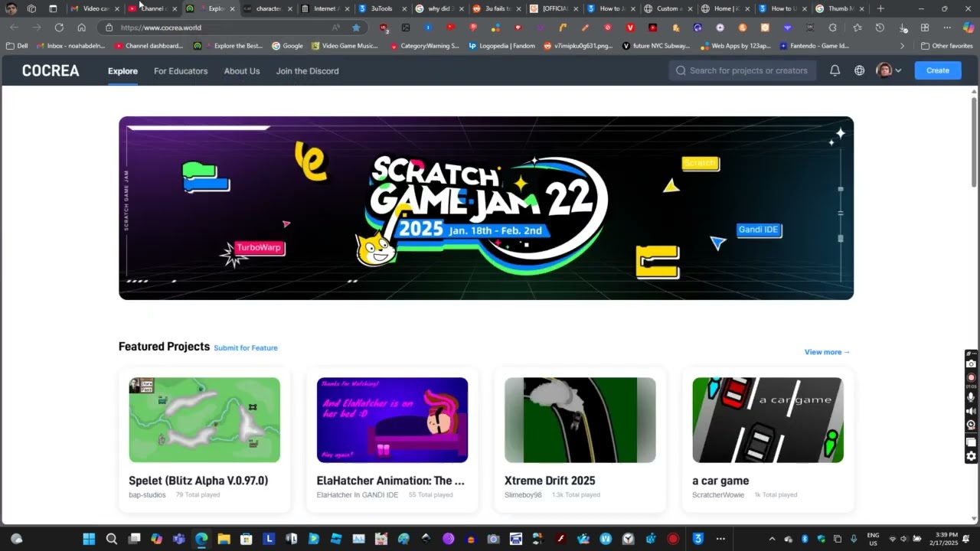Click the taskbar clock showing 3:39 PM

coord(944,539)
